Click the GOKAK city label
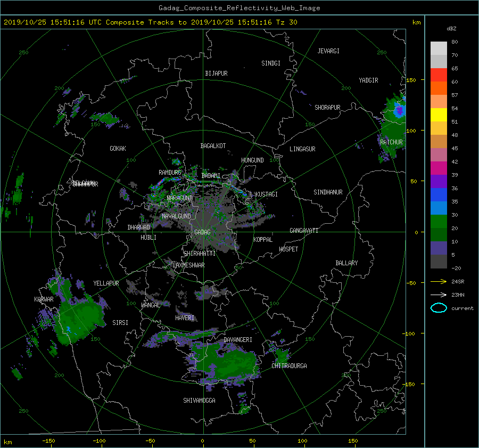479x448 pixels. pos(118,149)
